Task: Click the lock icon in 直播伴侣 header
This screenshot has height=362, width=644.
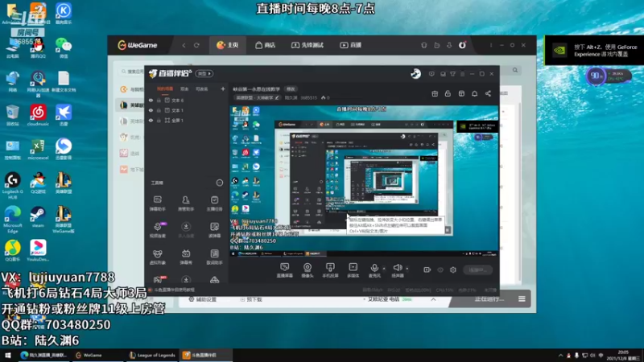Action: click(448, 93)
